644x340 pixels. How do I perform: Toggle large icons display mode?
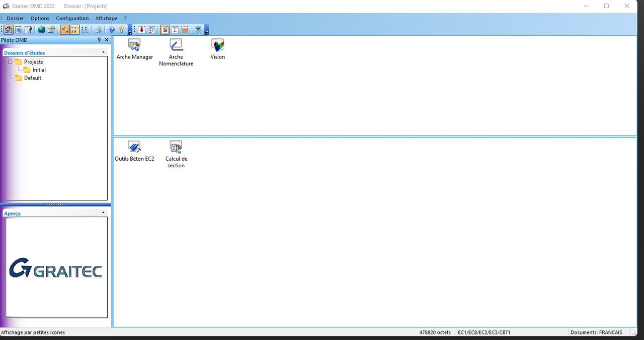65,30
